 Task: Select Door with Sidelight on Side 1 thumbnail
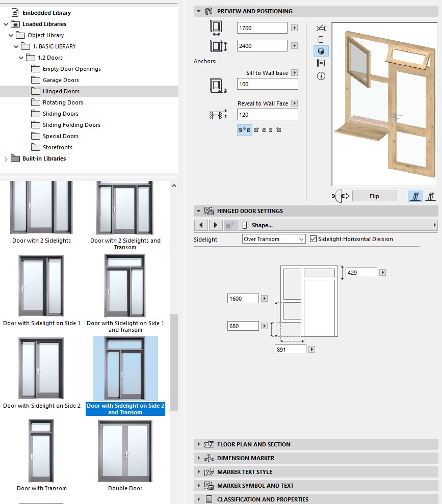coord(41,285)
